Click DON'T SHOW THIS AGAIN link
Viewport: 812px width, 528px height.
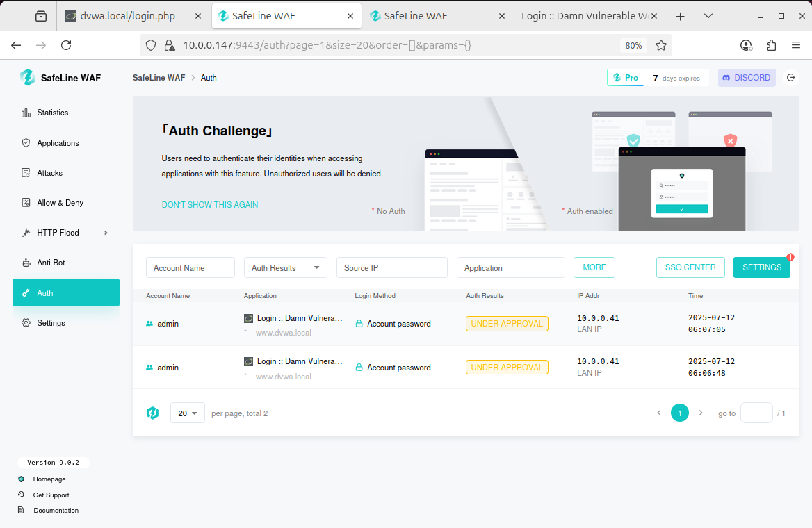click(210, 205)
